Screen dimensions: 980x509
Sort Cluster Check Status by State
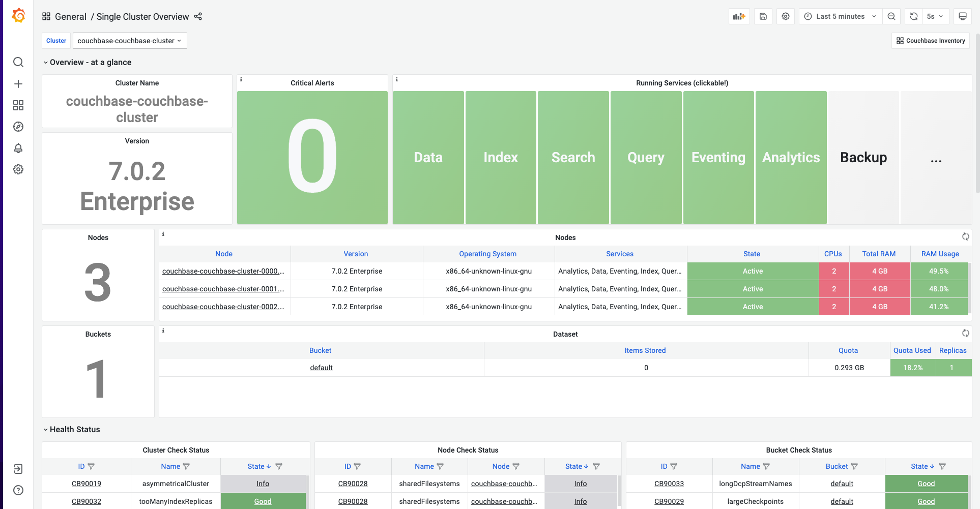point(260,466)
